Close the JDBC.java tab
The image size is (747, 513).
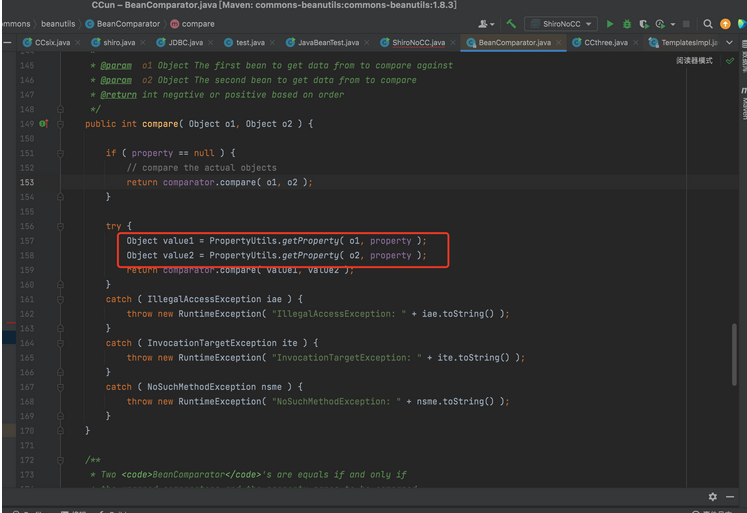tap(211, 43)
